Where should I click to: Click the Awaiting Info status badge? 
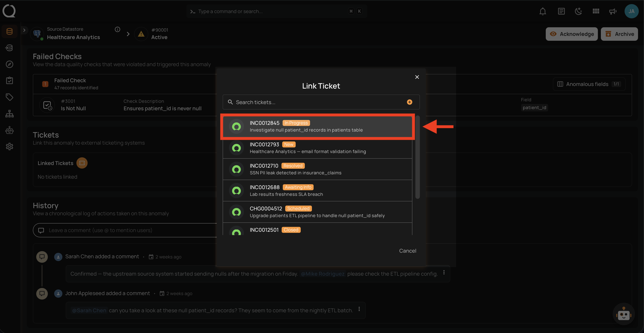click(298, 187)
